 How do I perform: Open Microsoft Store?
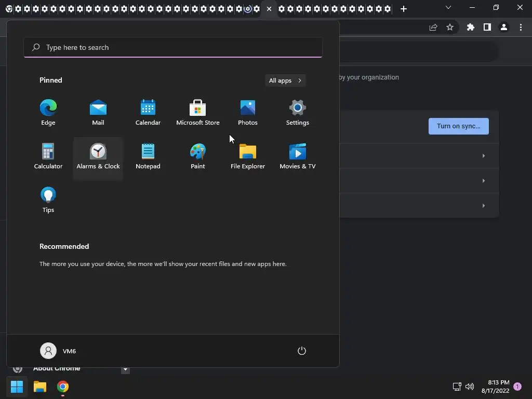[198, 113]
